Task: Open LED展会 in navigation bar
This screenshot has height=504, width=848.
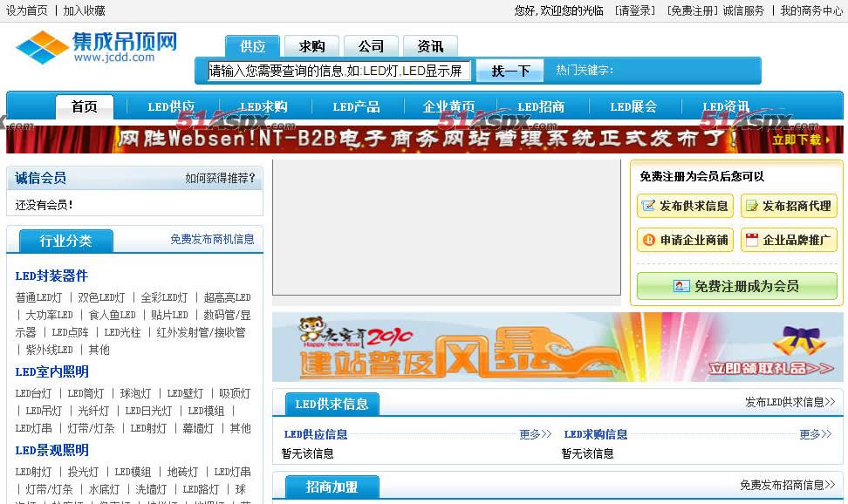Action: pyautogui.click(x=633, y=106)
